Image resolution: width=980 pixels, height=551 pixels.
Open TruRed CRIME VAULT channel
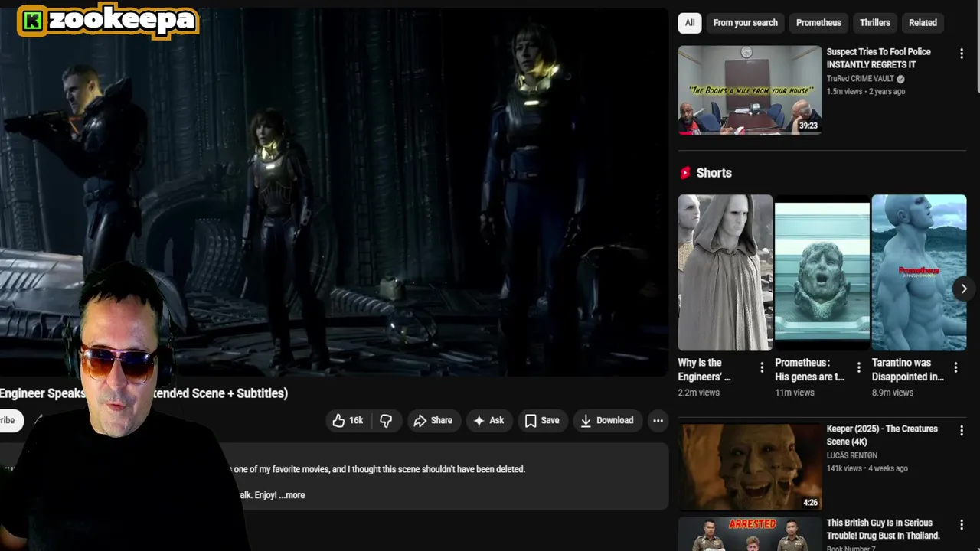[x=860, y=79]
